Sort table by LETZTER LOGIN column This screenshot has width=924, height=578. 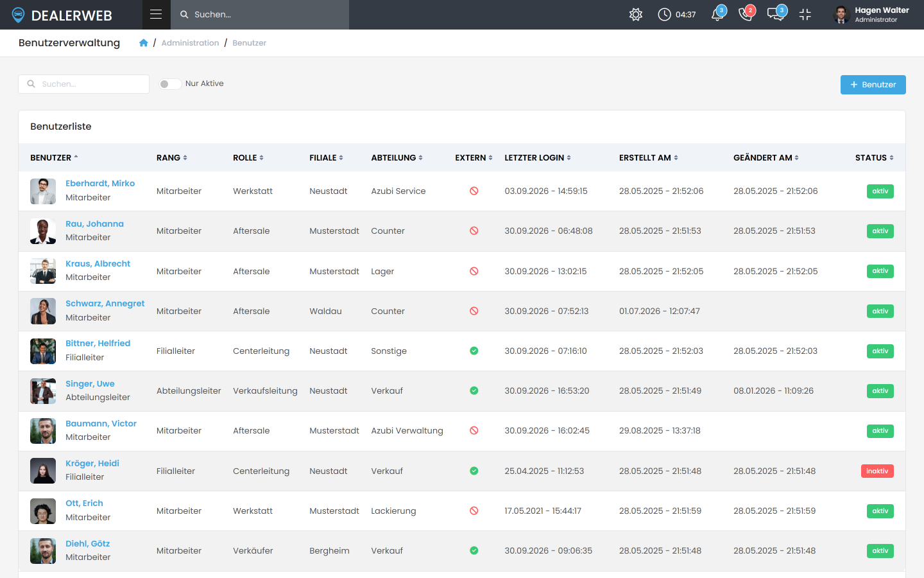[x=538, y=157]
